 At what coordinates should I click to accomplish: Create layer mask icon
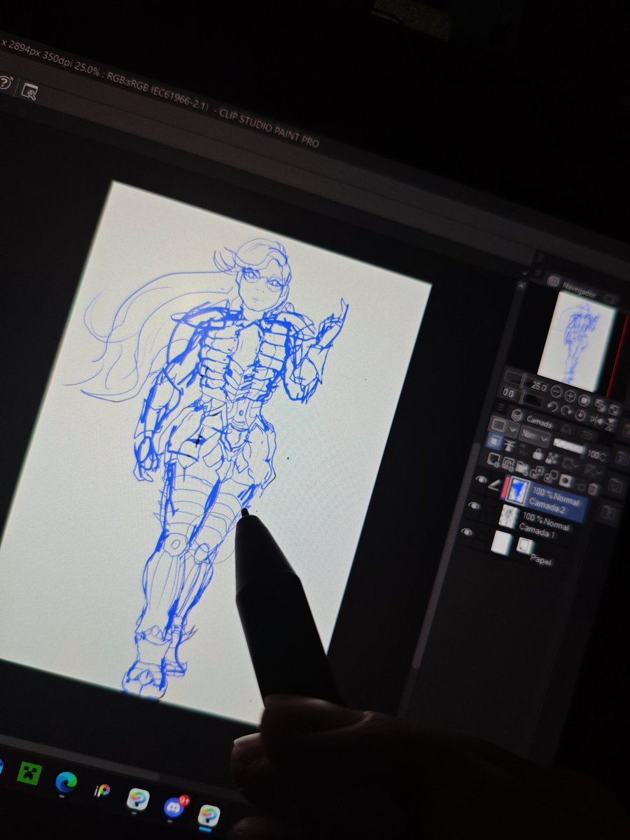566,481
